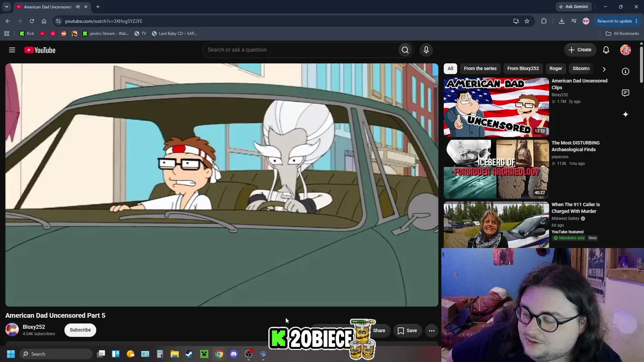644x362 pixels.
Task: Select the Sitcoms filter chip
Action: [x=581, y=68]
